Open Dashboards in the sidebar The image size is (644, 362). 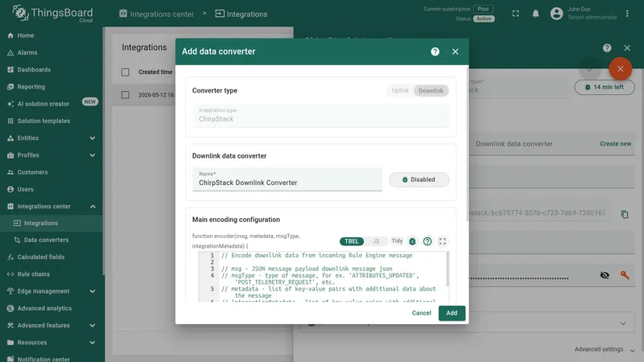click(x=52, y=70)
